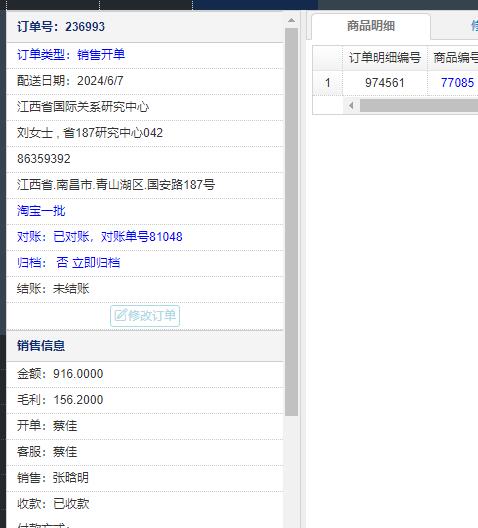Image resolution: width=478 pixels, height=528 pixels.
Task: Select the 订单明细编号 column header
Action: (385, 58)
